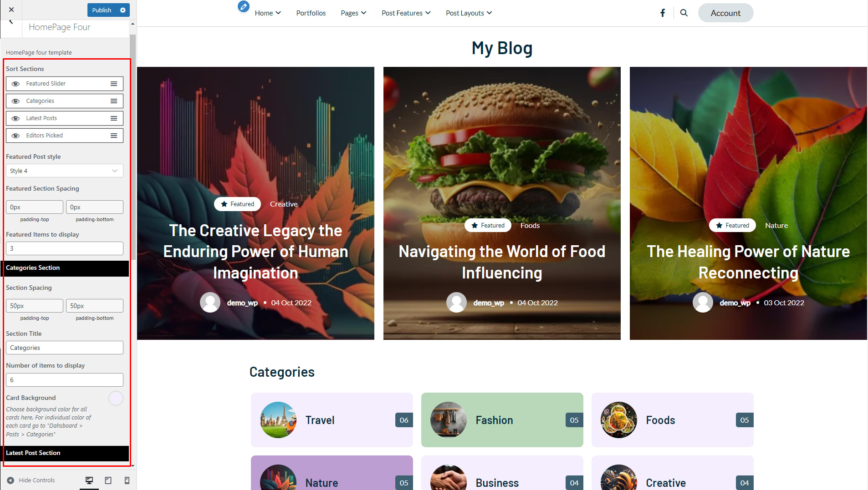Click the Publish button
Image resolution: width=868 pixels, height=490 pixels.
102,10
